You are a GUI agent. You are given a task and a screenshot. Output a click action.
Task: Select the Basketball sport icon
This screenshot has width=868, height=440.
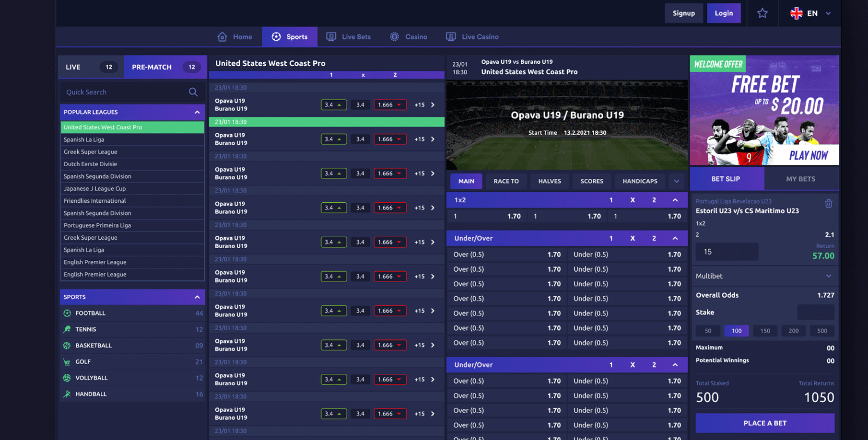[67, 345]
